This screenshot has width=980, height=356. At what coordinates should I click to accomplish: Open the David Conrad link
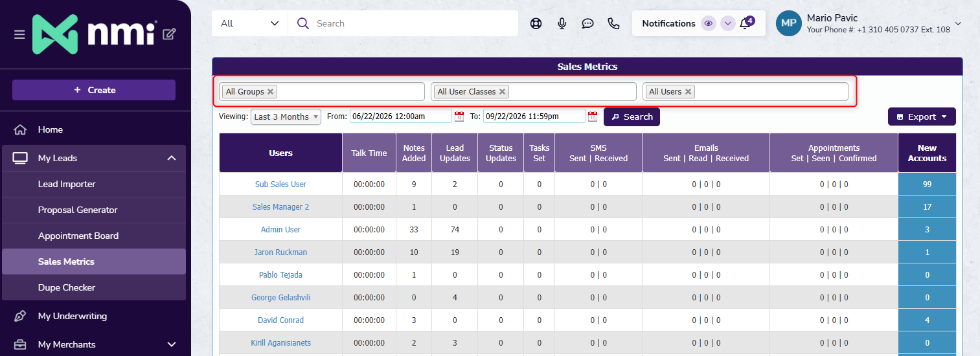[280, 320]
